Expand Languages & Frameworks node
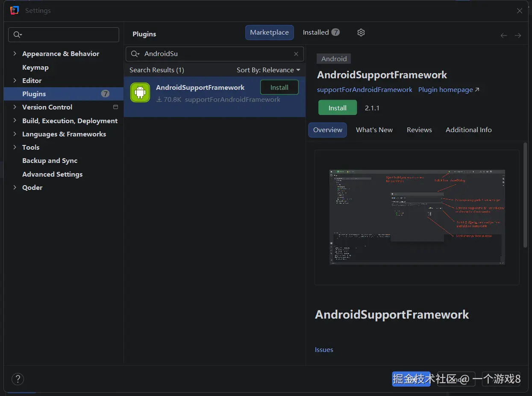The height and width of the screenshot is (396, 532). (15, 134)
